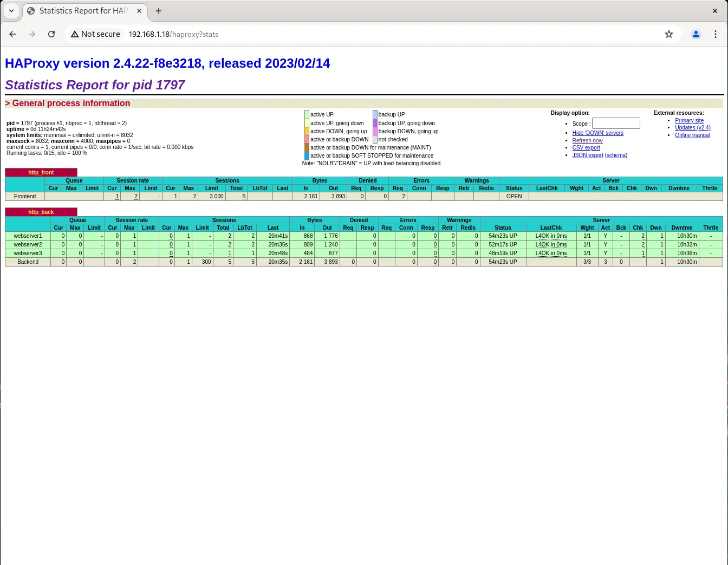Screen dimensions: 728x565
Task: Click the Scope input field
Action: click(616, 124)
